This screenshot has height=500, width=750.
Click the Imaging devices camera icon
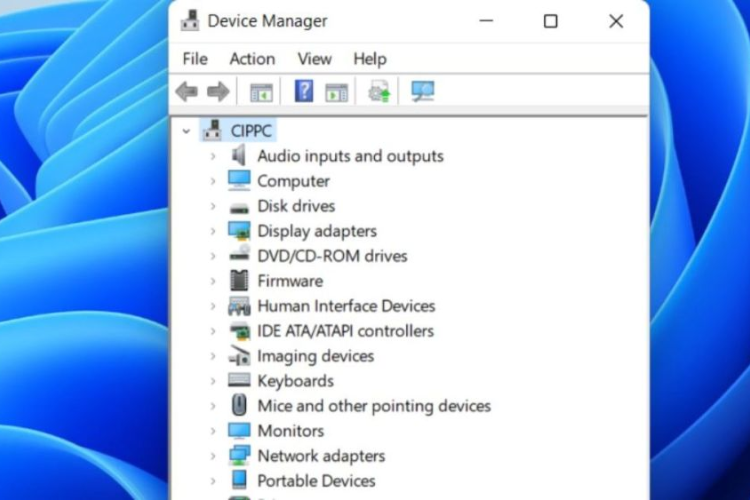point(239,356)
